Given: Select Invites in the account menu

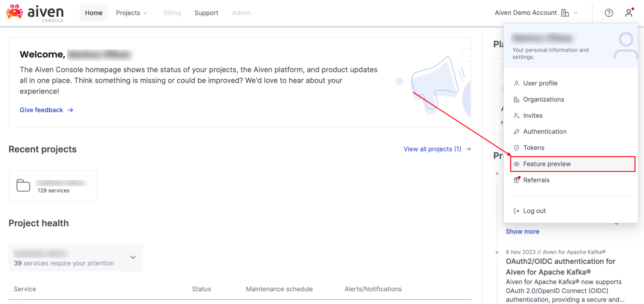Looking at the screenshot, I should pos(532,115).
